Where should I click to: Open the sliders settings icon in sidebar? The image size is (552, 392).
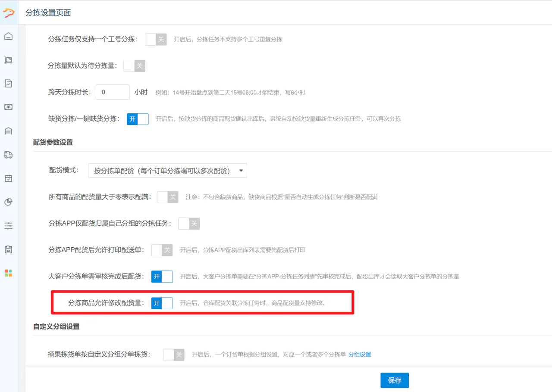click(x=9, y=226)
